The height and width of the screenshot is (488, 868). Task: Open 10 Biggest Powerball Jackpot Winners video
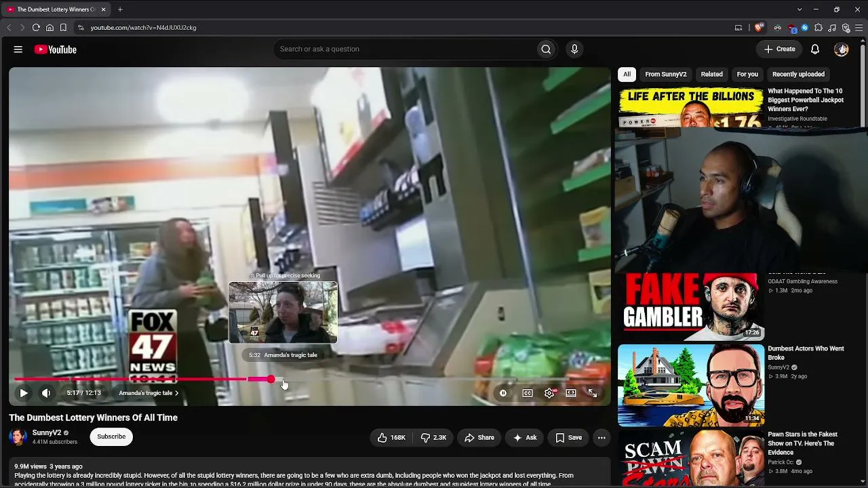[806, 100]
